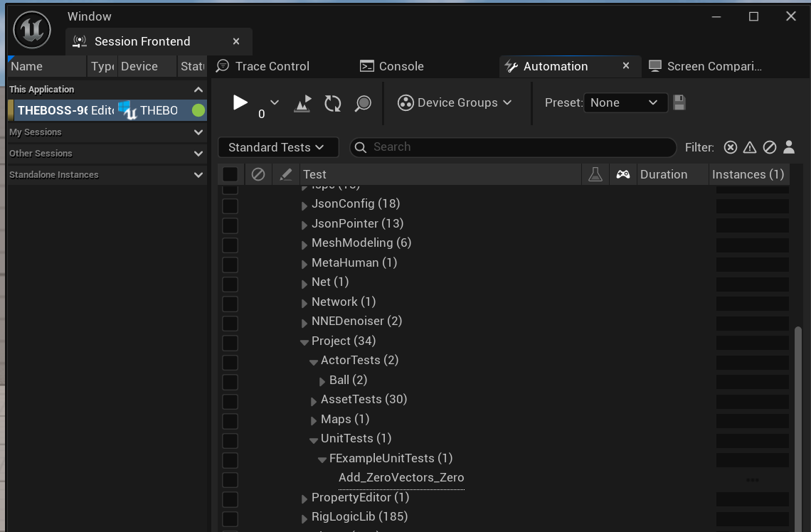Open the Window menu
The image size is (811, 532).
pyautogui.click(x=90, y=16)
